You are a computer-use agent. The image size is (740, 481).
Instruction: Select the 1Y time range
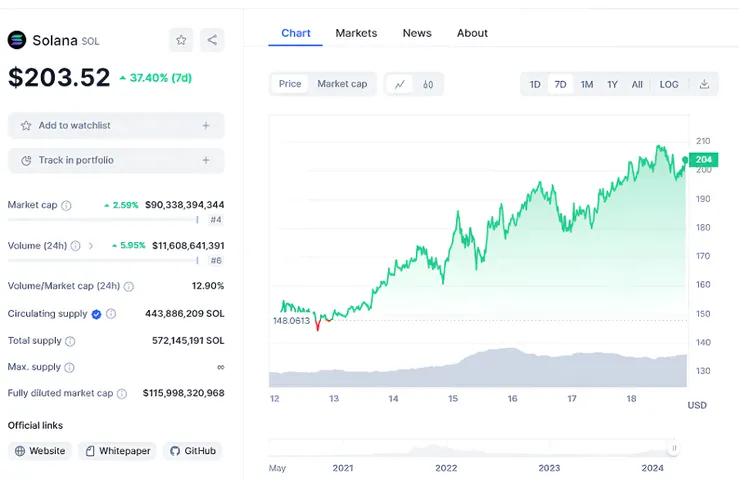click(612, 84)
